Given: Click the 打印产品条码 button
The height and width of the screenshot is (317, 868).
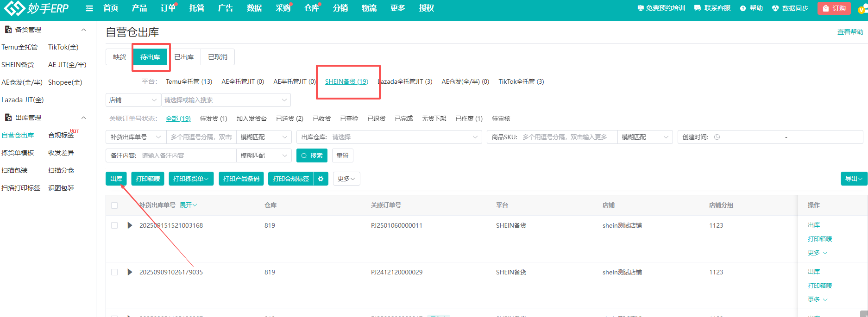Looking at the screenshot, I should coord(241,179).
